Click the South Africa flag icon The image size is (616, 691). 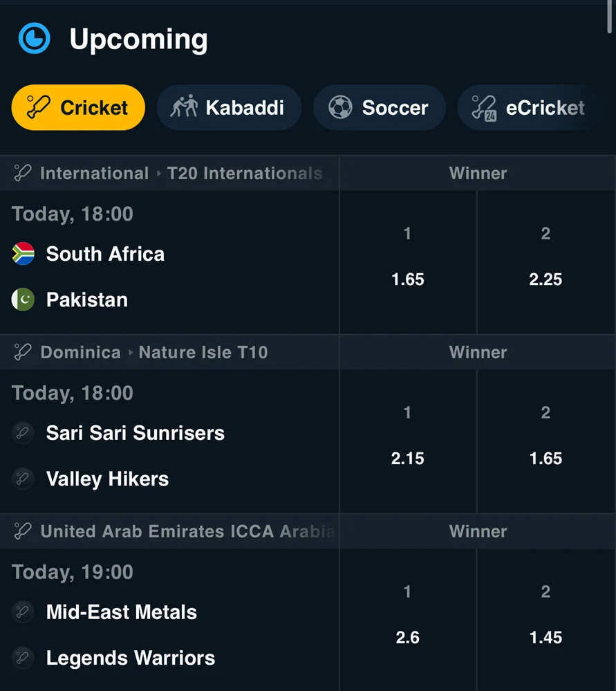pyautogui.click(x=22, y=254)
